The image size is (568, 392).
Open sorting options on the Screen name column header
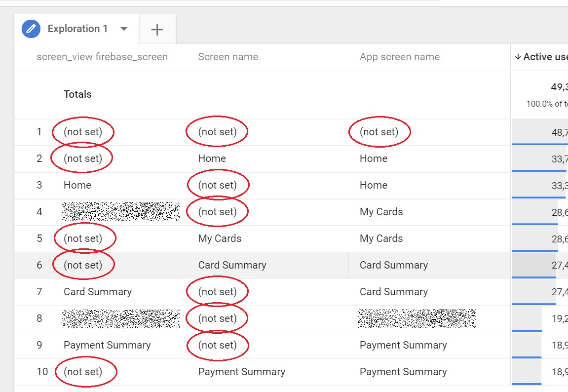point(228,57)
